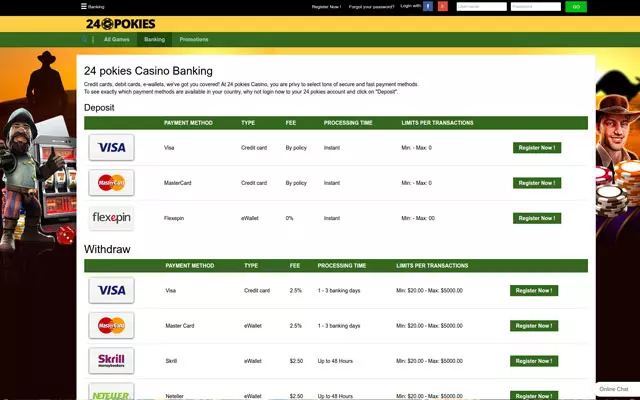Click the MasterCard logo in the Withdraw table
This screenshot has width=640, height=400.
111,325
